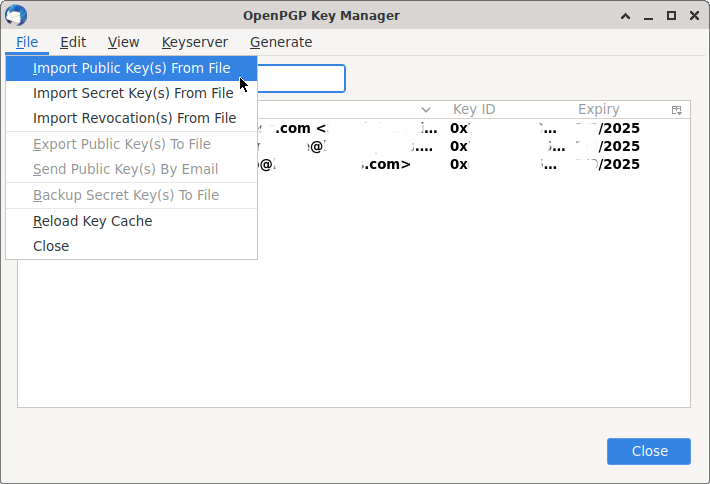
Task: Click in the key search input field
Action: pos(300,79)
